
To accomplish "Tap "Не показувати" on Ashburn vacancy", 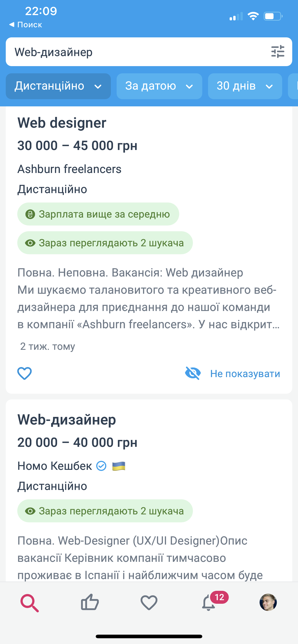I will pos(245,374).
